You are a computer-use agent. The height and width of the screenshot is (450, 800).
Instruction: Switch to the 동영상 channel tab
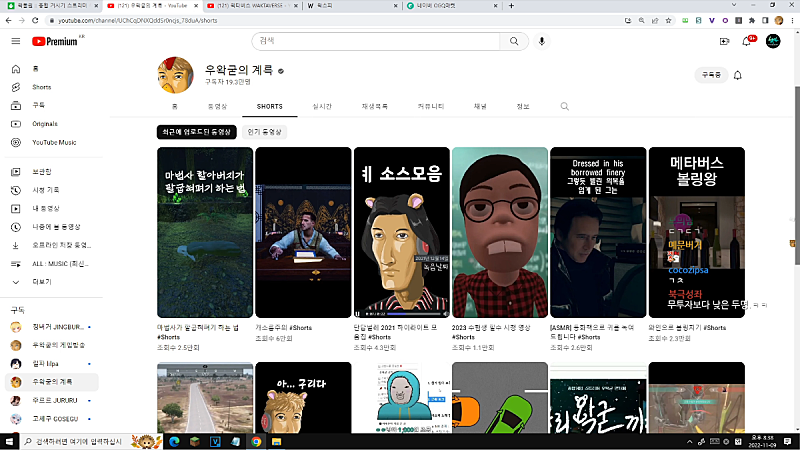[x=217, y=106]
